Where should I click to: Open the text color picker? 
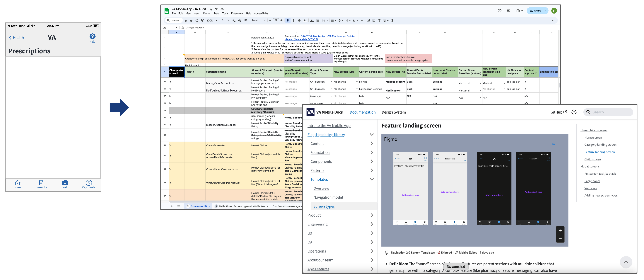tap(305, 21)
